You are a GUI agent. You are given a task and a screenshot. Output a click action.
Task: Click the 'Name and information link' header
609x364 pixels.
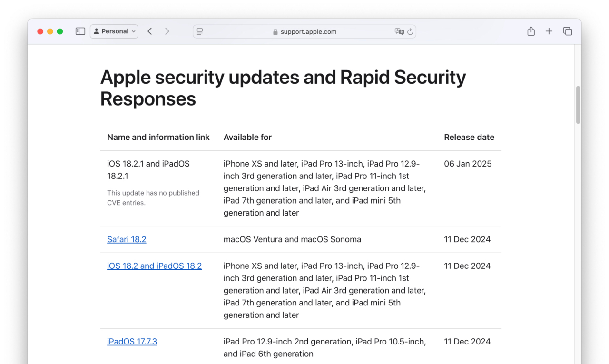[158, 137]
